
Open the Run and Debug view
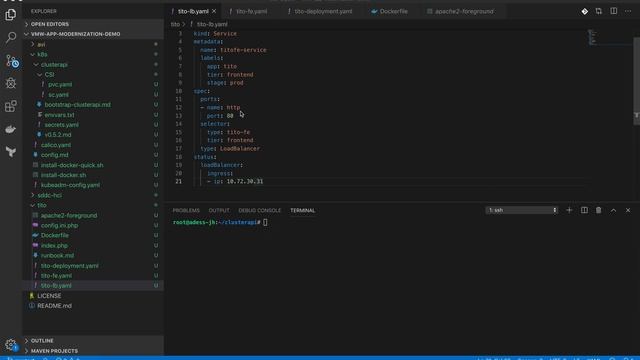click(11, 83)
